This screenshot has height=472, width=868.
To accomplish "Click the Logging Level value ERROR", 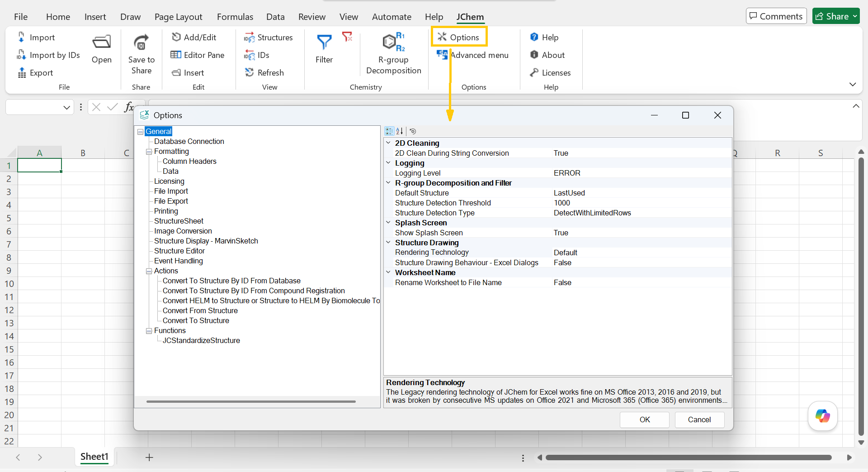I will (567, 173).
